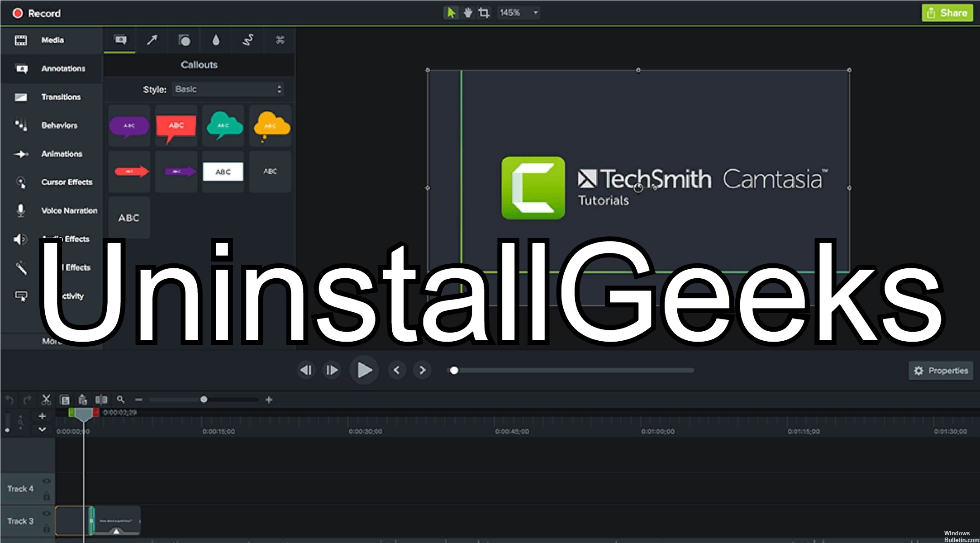The height and width of the screenshot is (543, 980).
Task: Open the Media tab
Action: coord(52,40)
